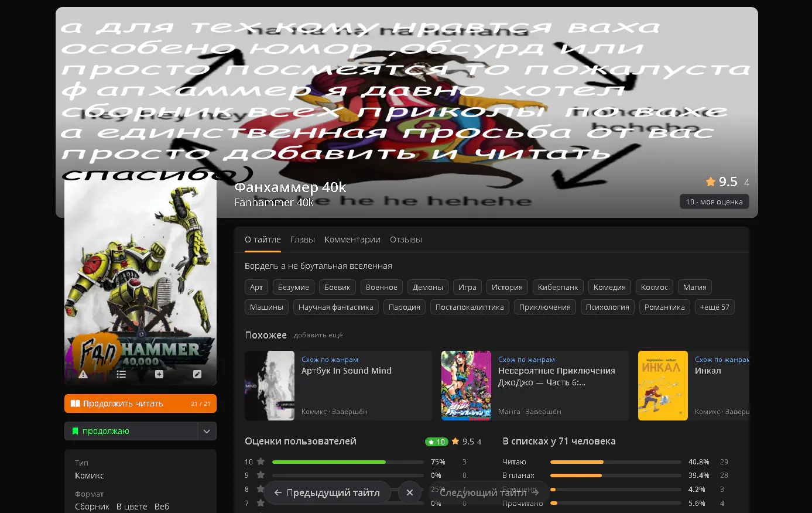Click the green 10-star rating bar
The image size is (812, 513).
point(328,462)
